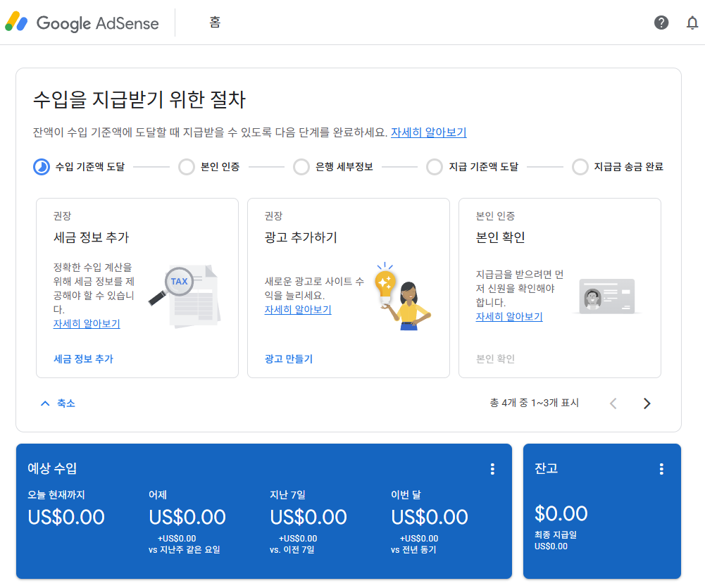Select the 지급금 송금 완료 step circle
Viewport: 705px width, 588px height.
(580, 167)
